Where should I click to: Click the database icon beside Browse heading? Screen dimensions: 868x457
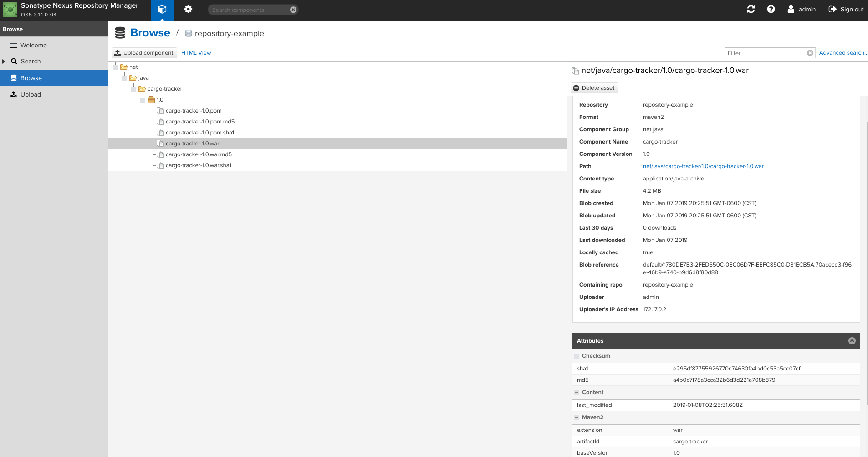120,33
